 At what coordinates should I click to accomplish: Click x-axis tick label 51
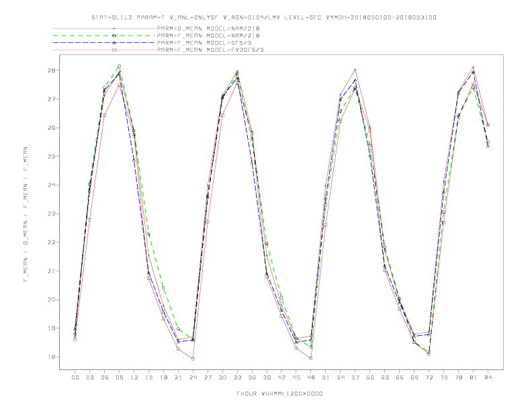[326, 377]
